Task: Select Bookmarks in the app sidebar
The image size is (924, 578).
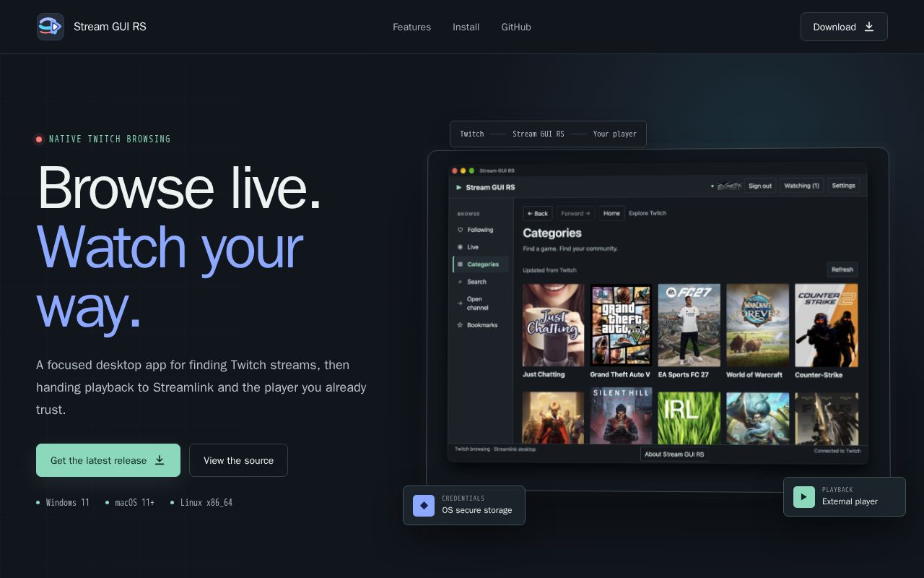Action: (x=480, y=325)
